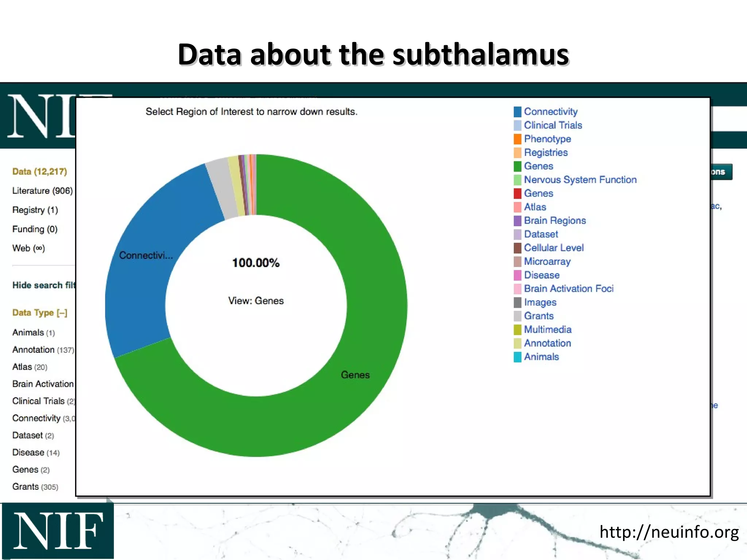This screenshot has width=747, height=560.
Task: Click the NIF logo in the header
Action: tap(42, 117)
